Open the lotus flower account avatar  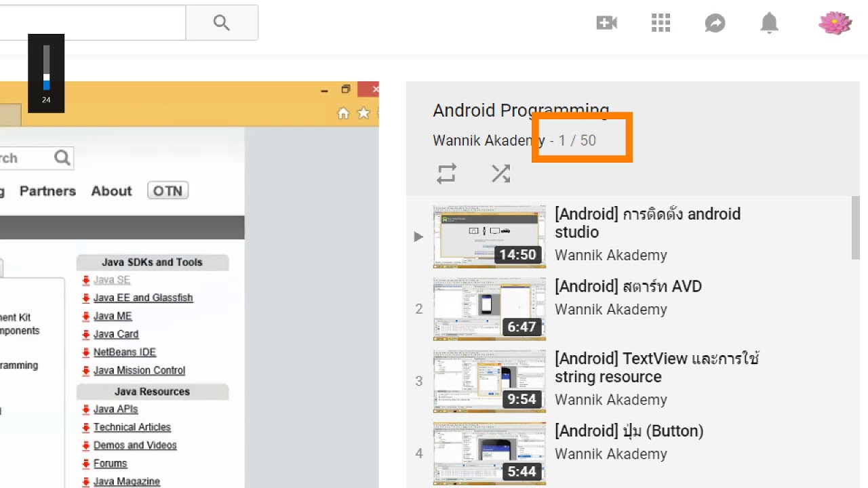pos(835,23)
